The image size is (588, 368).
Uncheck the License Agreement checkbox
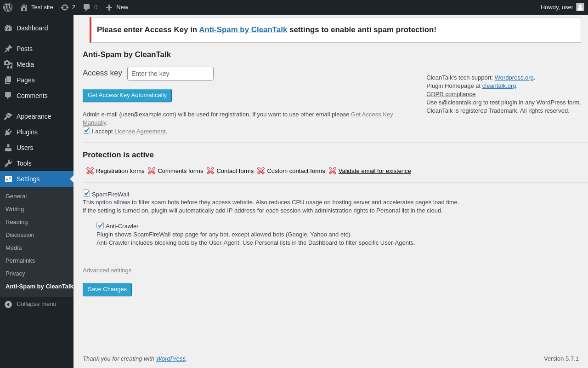click(86, 130)
